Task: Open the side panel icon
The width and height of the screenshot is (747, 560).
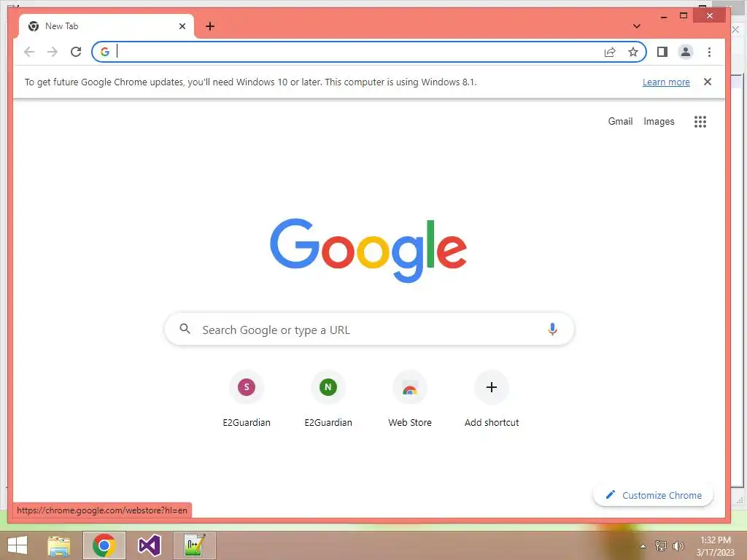Action: pos(662,52)
